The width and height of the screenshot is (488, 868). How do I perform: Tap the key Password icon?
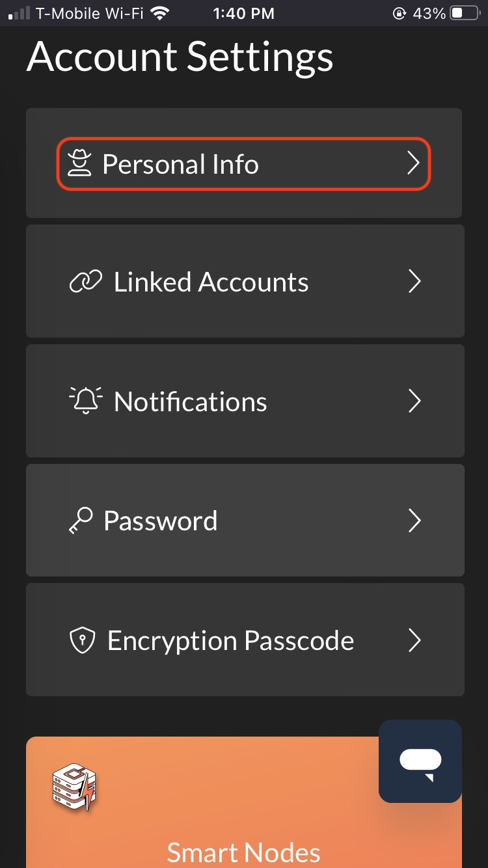click(x=81, y=521)
